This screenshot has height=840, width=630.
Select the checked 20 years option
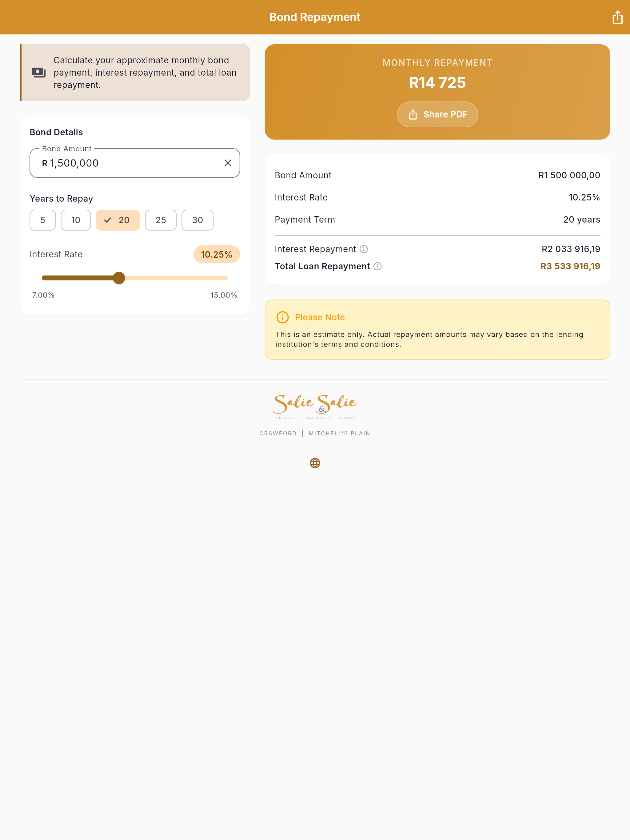(118, 220)
